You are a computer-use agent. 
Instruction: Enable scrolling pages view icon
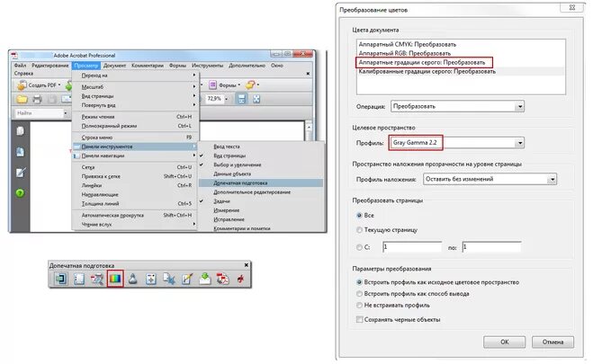point(241,99)
